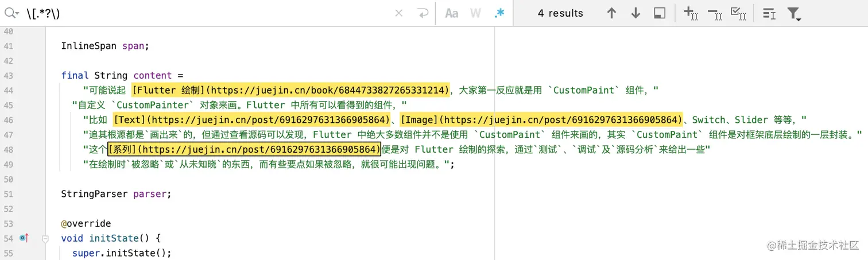The height and width of the screenshot is (260, 868).
Task: Toggle Regex (.*) search option
Action: pos(499,13)
